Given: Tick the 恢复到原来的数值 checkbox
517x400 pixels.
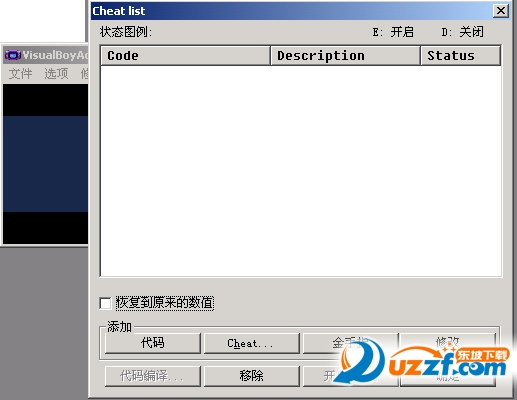Looking at the screenshot, I should [105, 303].
